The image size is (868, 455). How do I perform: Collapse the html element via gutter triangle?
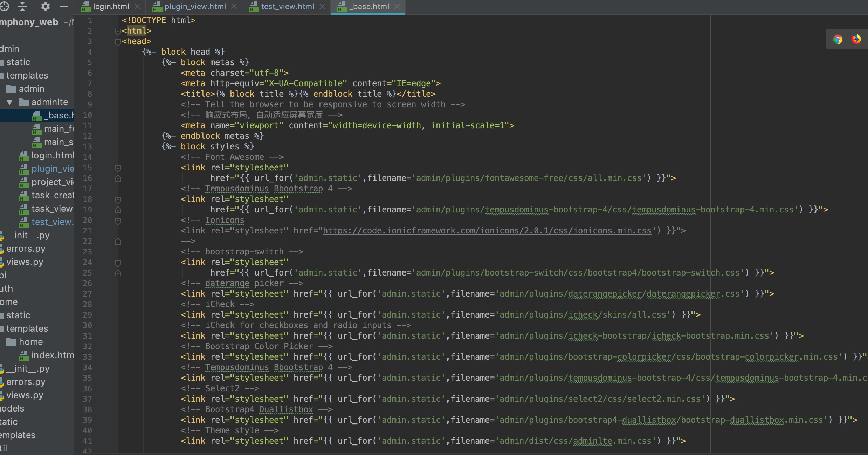click(x=118, y=31)
